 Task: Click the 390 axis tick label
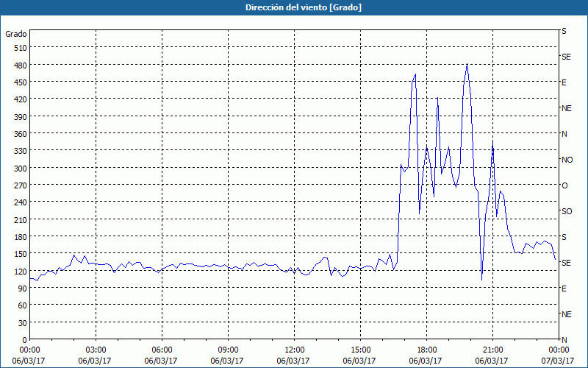pos(21,117)
